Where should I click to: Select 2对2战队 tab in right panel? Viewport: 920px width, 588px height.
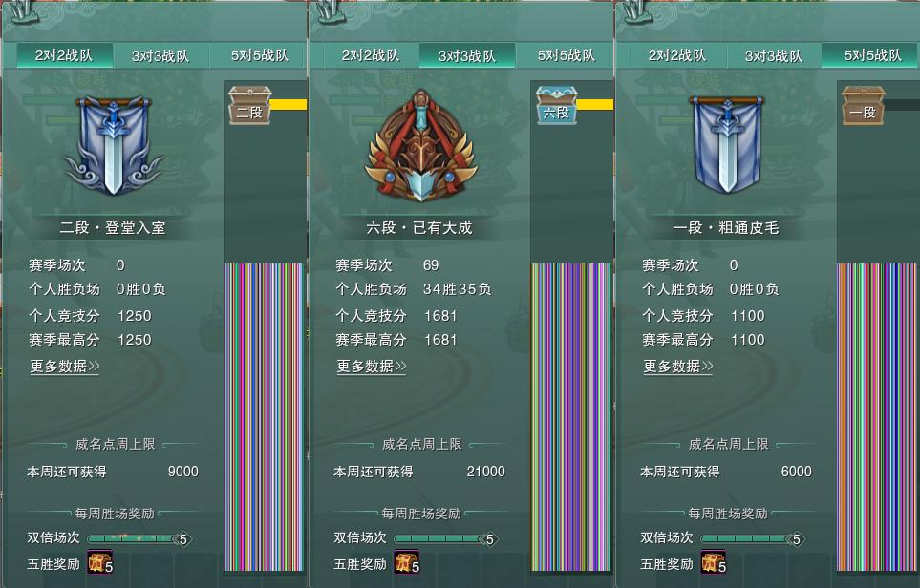[677, 55]
